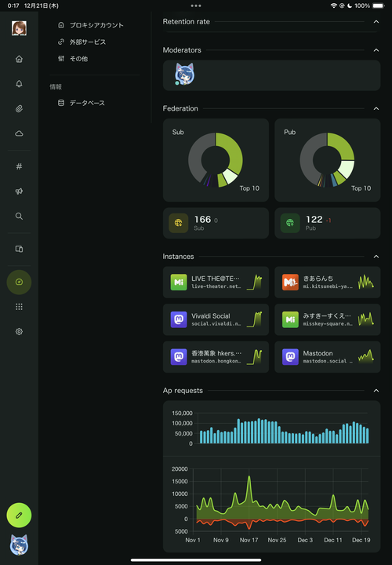
Task: Open the 122 Pub count card
Action: (x=327, y=223)
